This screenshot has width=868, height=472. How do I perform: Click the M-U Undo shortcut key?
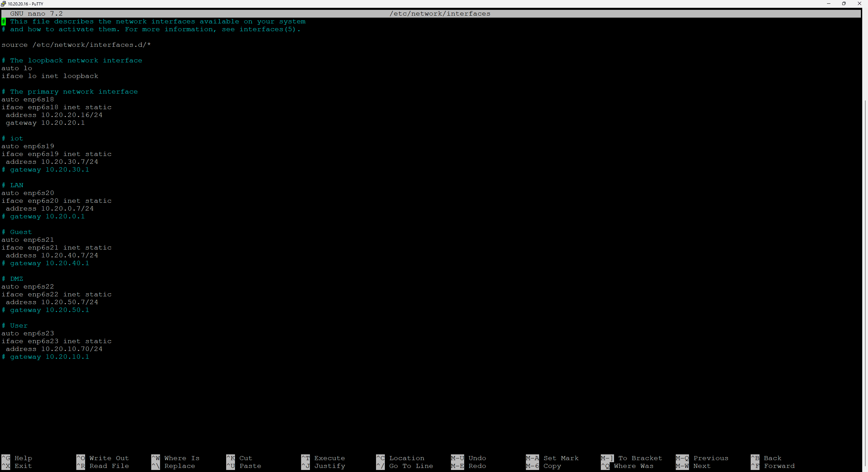457,458
